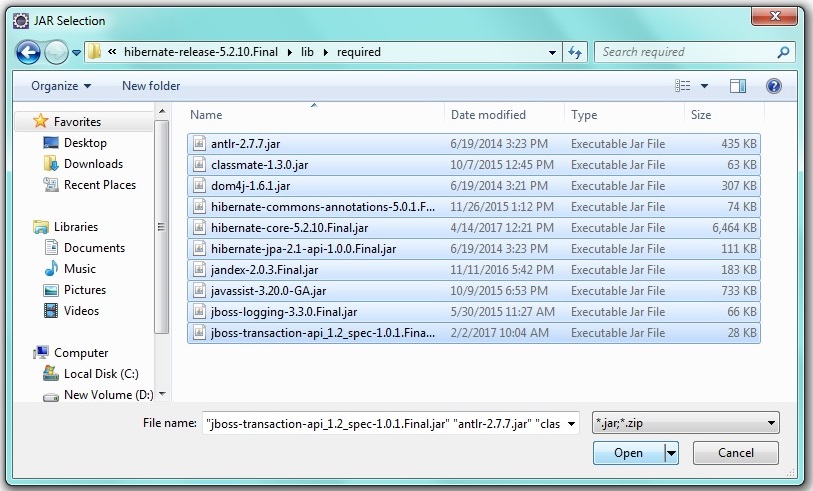Viewport: 813px width, 491px height.
Task: Click the folder icon in address bar
Action: [x=94, y=52]
